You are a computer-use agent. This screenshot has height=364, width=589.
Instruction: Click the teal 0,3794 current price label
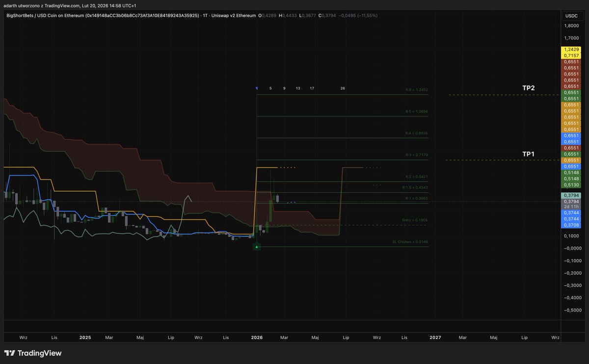pos(571,195)
